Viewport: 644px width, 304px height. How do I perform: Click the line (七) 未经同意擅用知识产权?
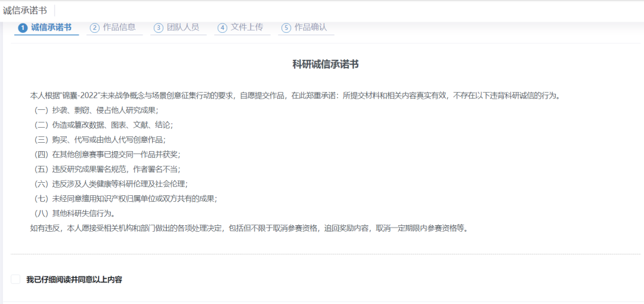125,199
